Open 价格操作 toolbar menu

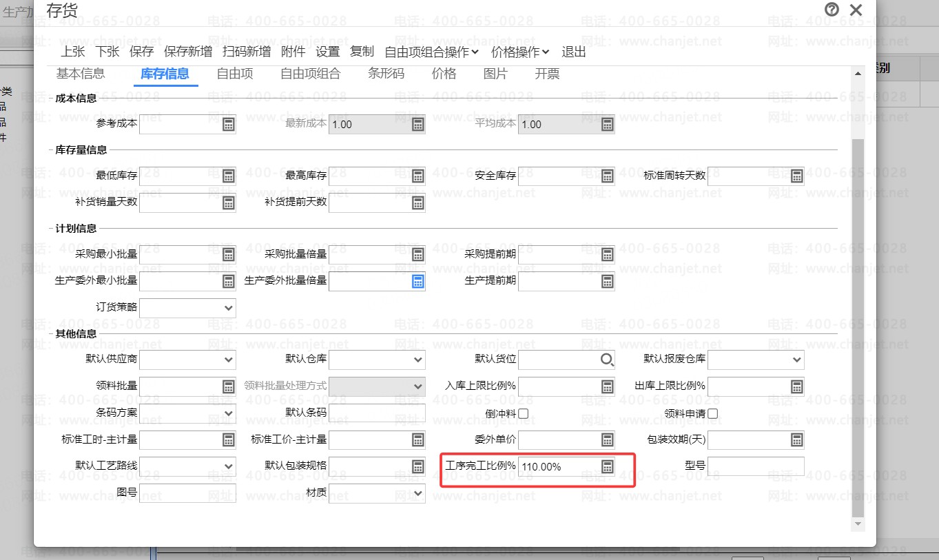pyautogui.click(x=519, y=52)
